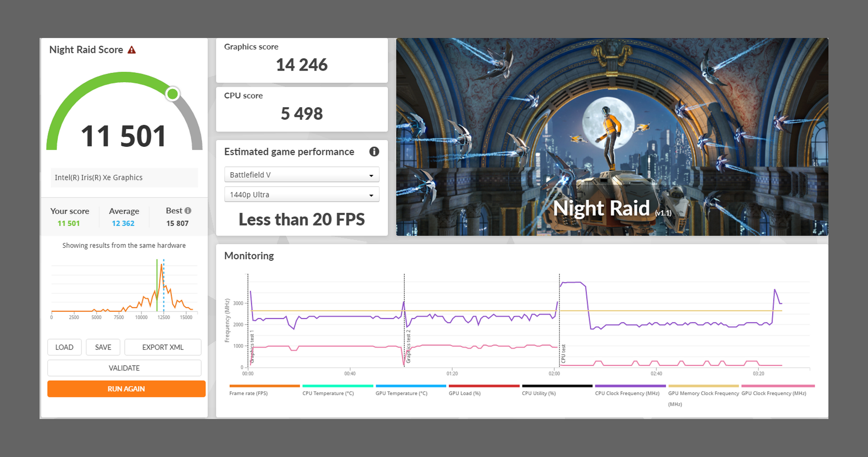Toggle the GPU Memory Clock Frequency legend entry
Viewport: 868px width, 457px height.
pos(703,396)
